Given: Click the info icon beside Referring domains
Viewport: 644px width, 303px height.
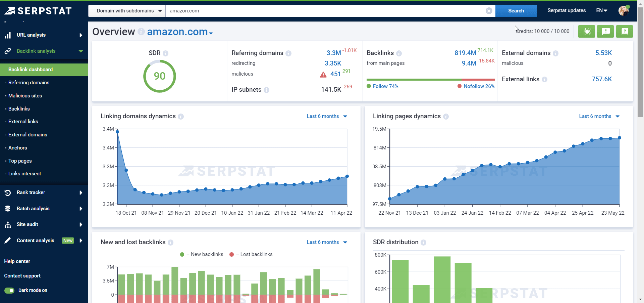Looking at the screenshot, I should (x=288, y=53).
